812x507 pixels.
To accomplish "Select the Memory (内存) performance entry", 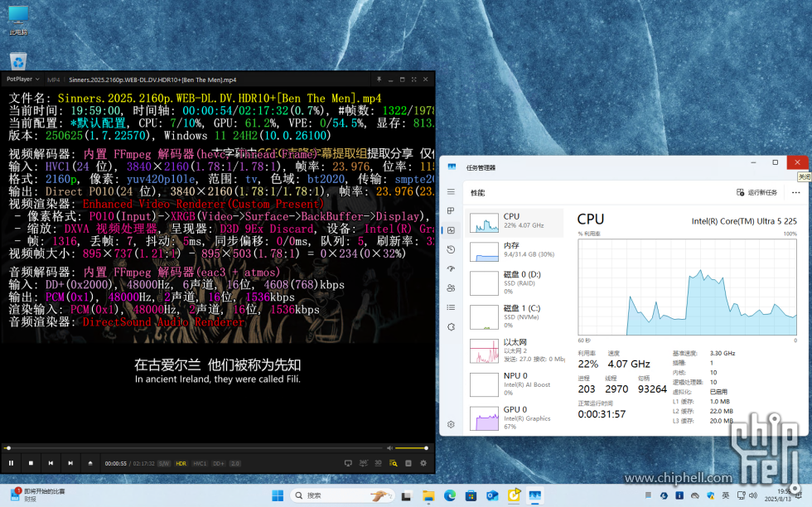I will 515,251.
